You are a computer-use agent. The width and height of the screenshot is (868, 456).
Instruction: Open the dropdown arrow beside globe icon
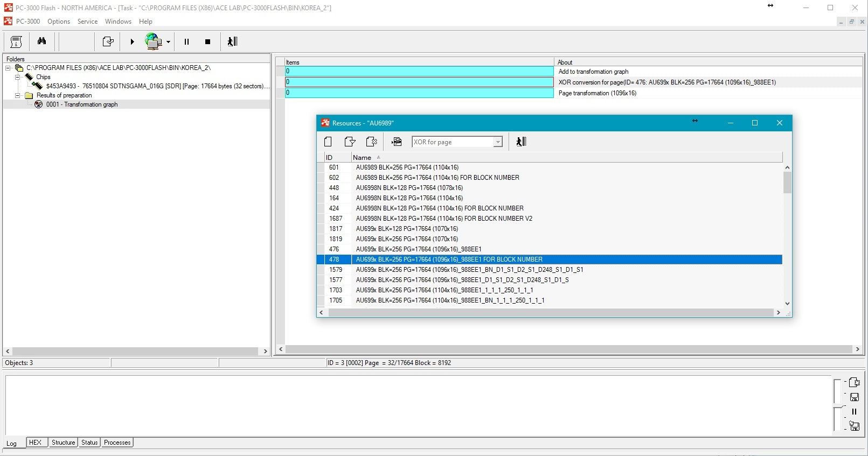pos(168,41)
